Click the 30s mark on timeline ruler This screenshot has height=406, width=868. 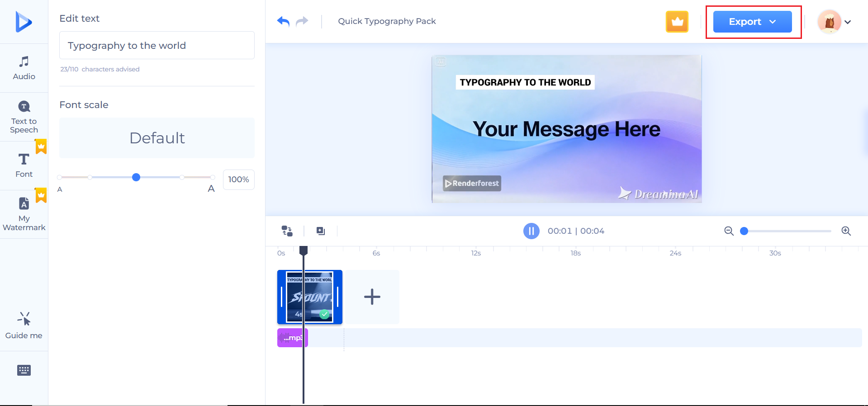pos(775,253)
